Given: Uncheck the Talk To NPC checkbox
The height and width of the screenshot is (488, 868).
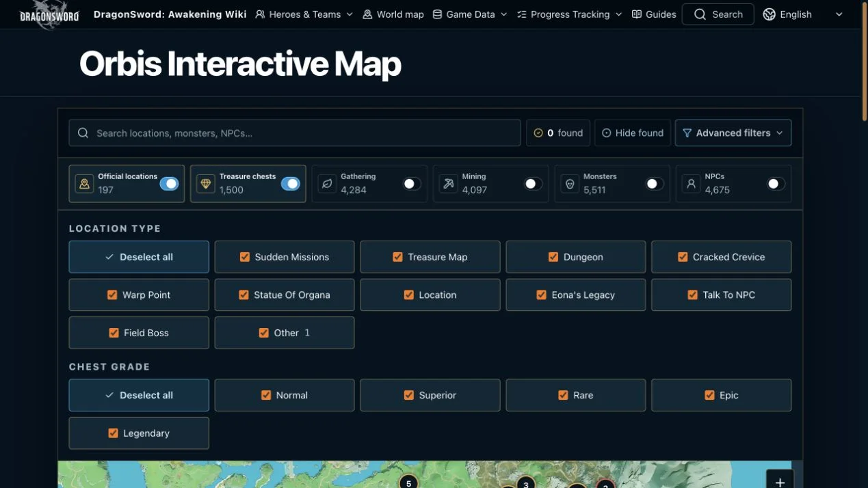Looking at the screenshot, I should pyautogui.click(x=692, y=295).
